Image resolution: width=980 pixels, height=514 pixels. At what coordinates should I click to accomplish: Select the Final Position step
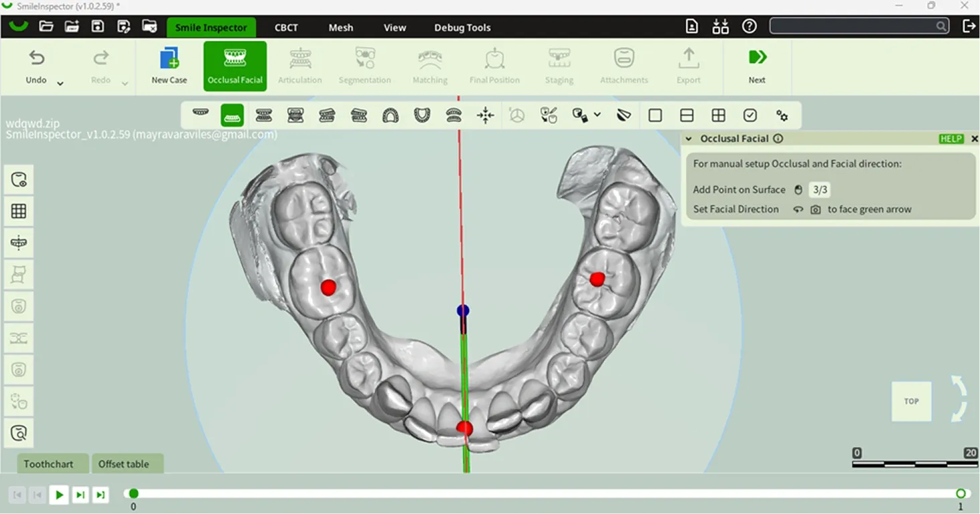coord(494,66)
